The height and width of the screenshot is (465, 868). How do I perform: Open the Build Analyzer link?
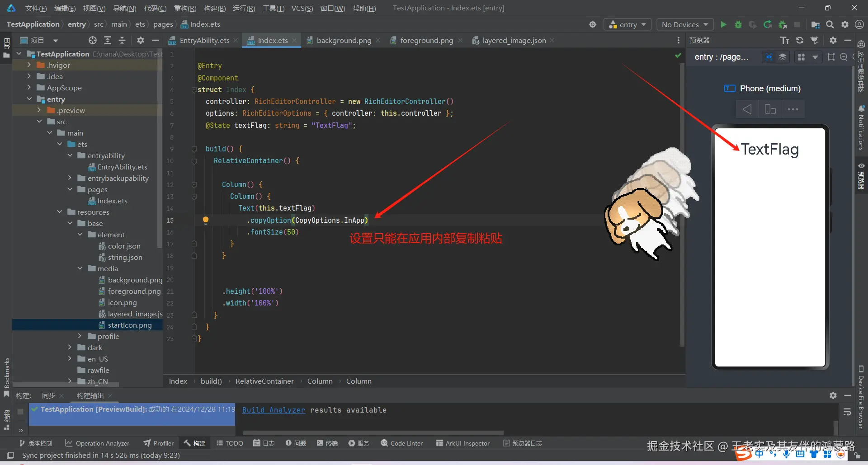click(x=274, y=410)
